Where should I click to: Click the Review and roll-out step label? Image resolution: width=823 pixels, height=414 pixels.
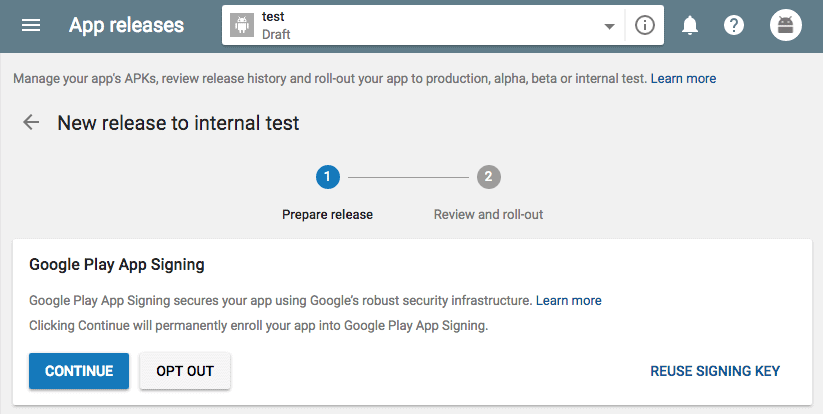[x=488, y=215]
